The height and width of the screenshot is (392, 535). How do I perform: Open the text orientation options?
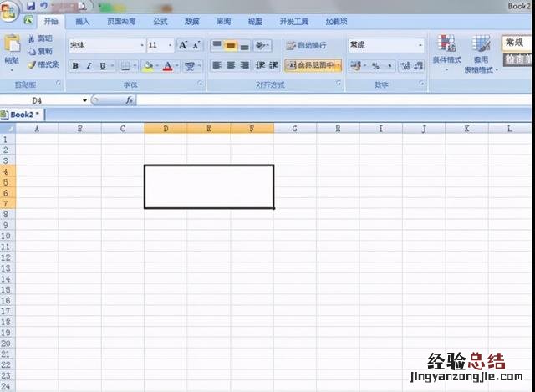[262, 45]
